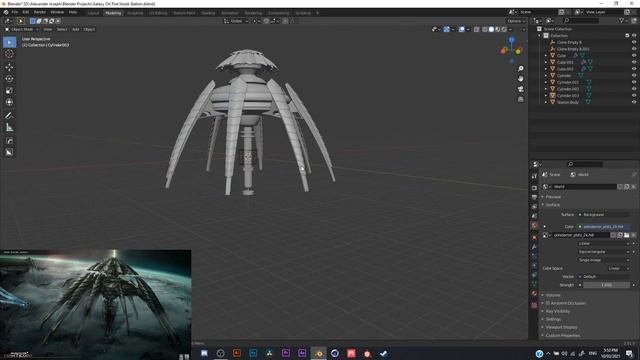Adjust the Strength value slider
This screenshot has height=360, width=640.
[x=607, y=285]
